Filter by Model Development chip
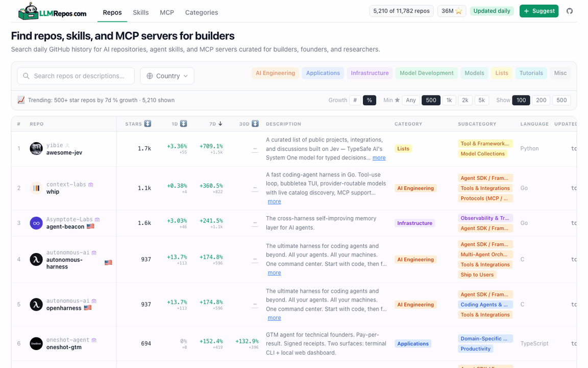 click(x=426, y=73)
